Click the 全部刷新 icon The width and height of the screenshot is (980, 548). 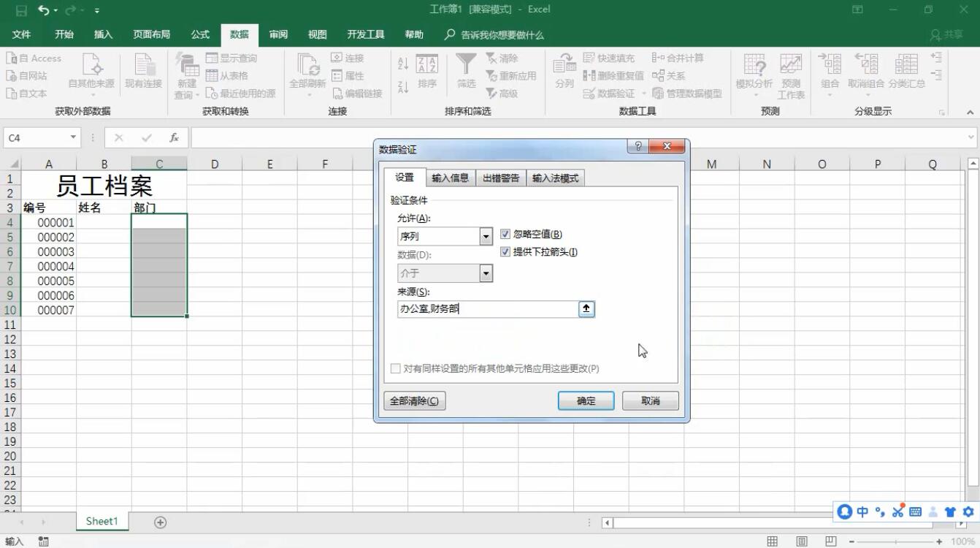point(307,66)
